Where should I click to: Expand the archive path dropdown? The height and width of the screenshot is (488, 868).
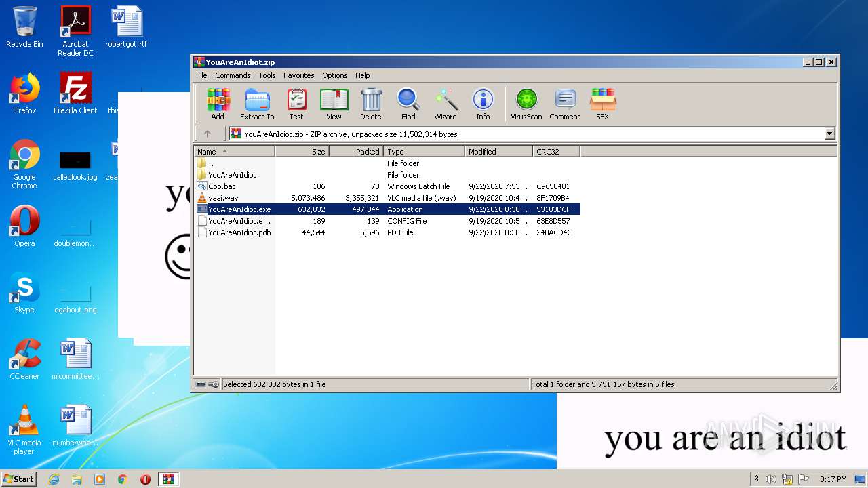tap(829, 134)
